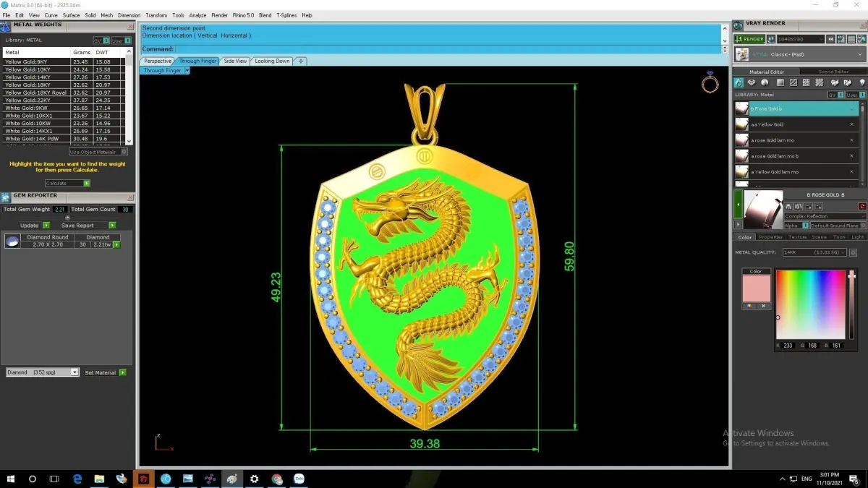Open the Style Classic (Fast) dropdown
868x488 pixels.
pyautogui.click(x=800, y=54)
